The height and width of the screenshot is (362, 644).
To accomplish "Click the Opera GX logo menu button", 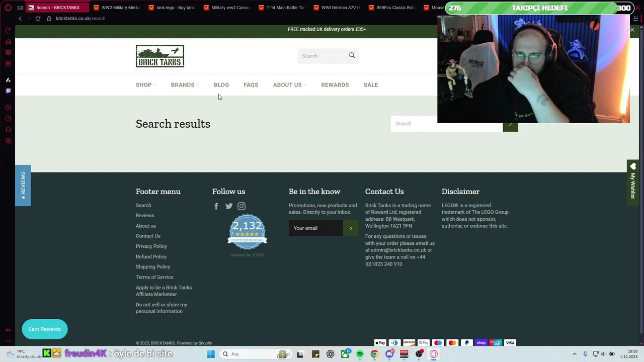I will point(8,8).
